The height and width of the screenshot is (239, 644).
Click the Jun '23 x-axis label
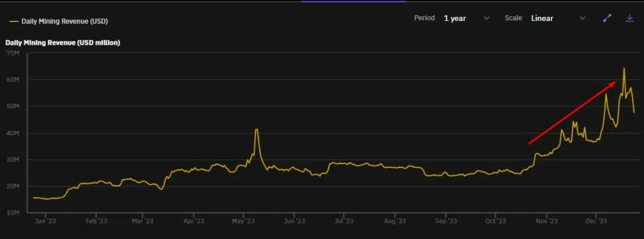[x=294, y=221]
